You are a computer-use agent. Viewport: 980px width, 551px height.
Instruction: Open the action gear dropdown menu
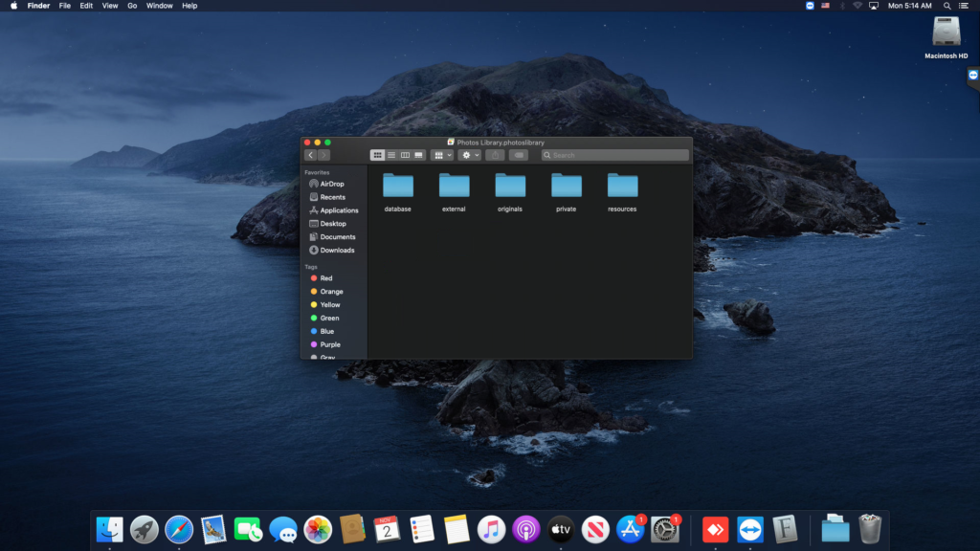click(x=468, y=155)
